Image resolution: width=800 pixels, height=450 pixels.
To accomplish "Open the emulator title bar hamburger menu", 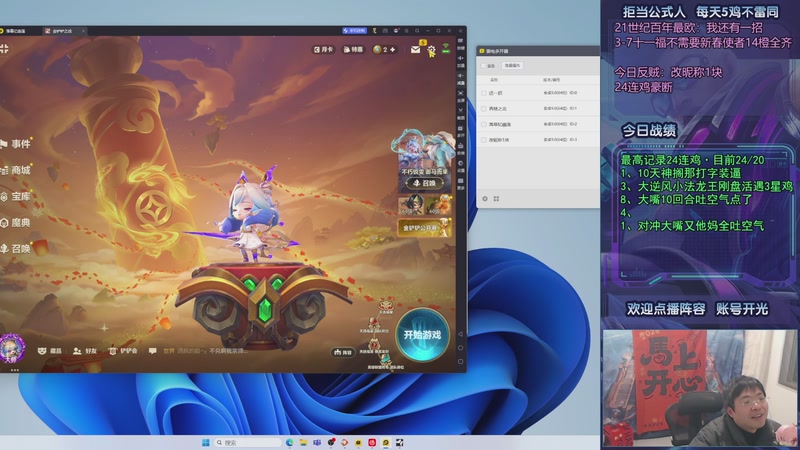I will tap(406, 31).
